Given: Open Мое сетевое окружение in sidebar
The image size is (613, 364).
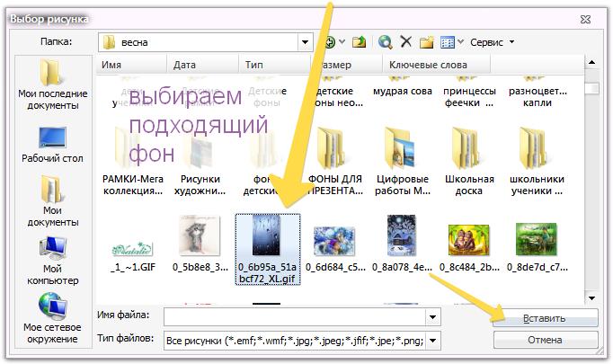Looking at the screenshot, I should (52, 318).
